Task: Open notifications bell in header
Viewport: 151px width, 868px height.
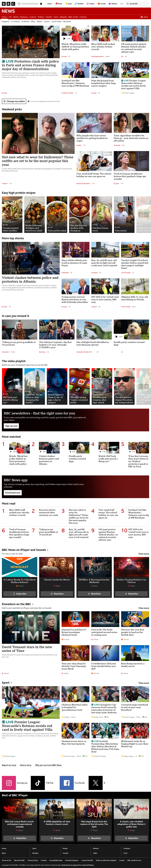Action: [41, 4]
